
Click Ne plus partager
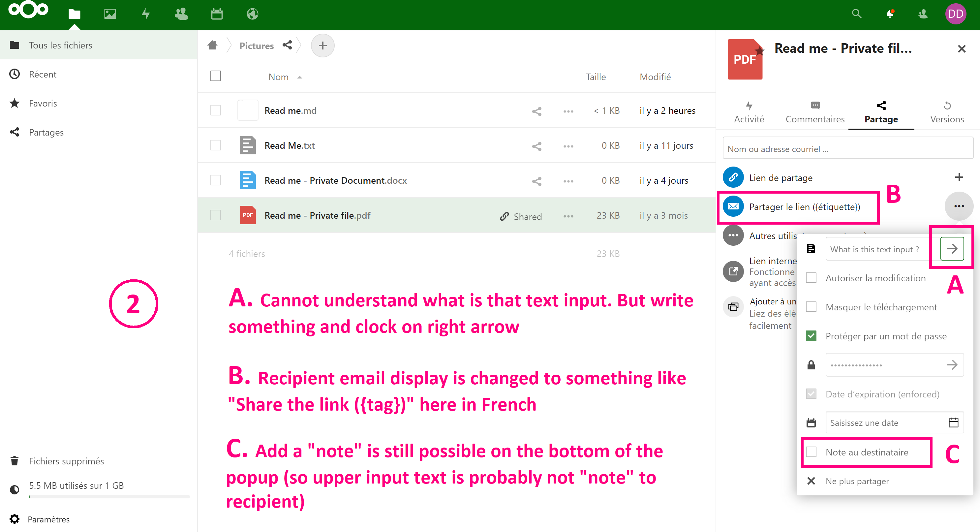coord(857,482)
